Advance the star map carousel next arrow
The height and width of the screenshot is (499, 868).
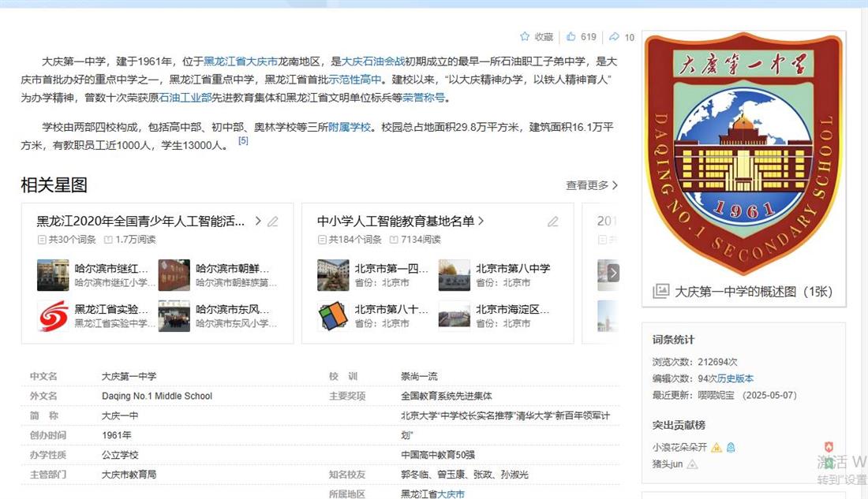(613, 273)
